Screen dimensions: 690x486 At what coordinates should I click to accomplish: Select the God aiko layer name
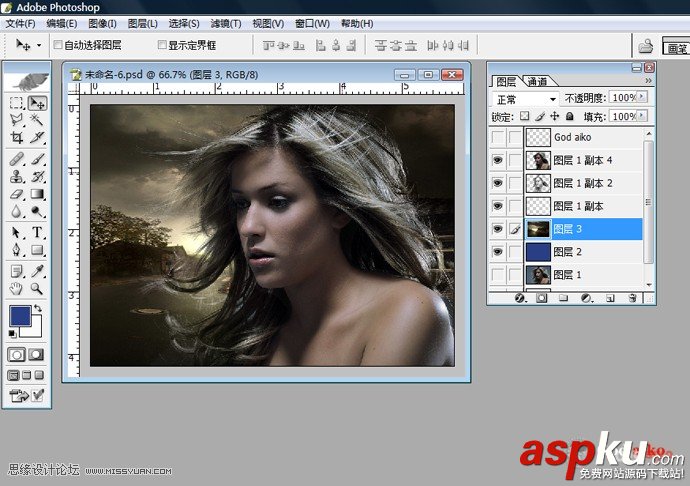pos(573,137)
